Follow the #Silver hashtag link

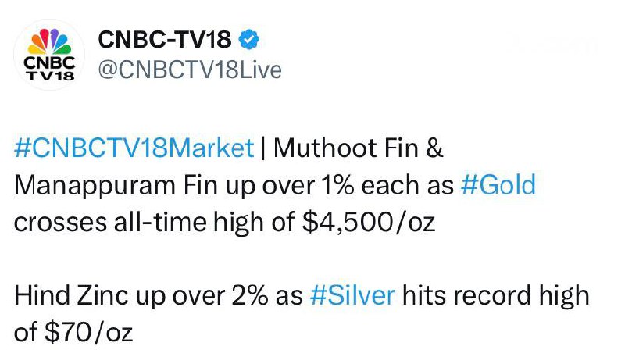pos(353,296)
